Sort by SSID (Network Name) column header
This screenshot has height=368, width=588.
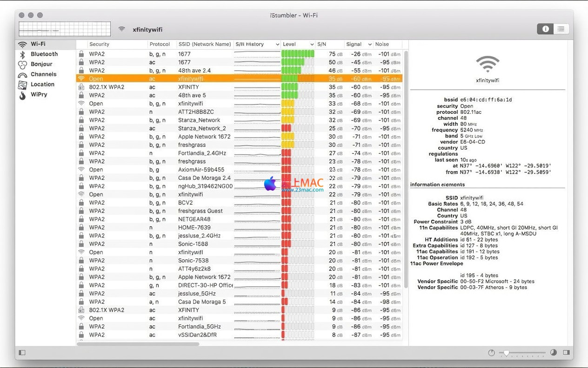[x=204, y=45]
